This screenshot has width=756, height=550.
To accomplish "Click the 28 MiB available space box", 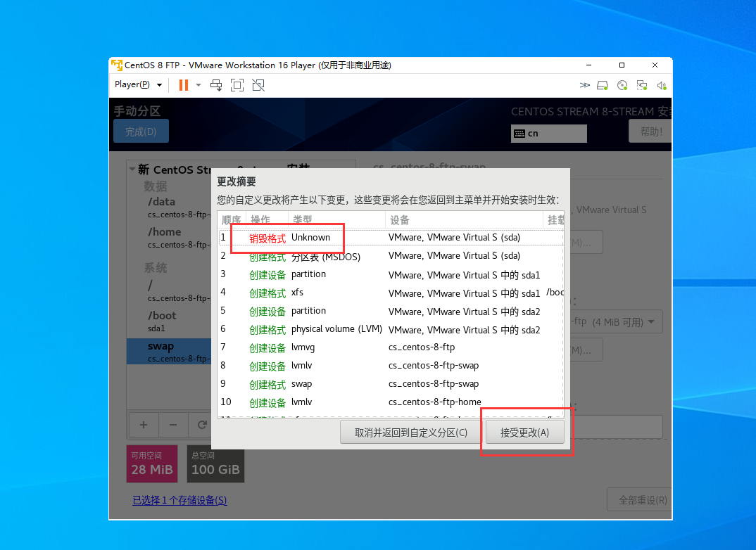I will pyautogui.click(x=152, y=463).
